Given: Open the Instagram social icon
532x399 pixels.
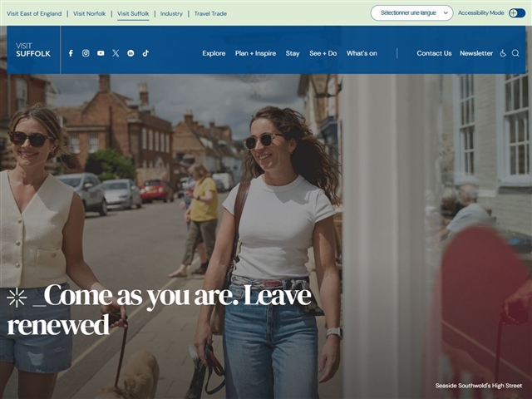Looking at the screenshot, I should (x=86, y=53).
